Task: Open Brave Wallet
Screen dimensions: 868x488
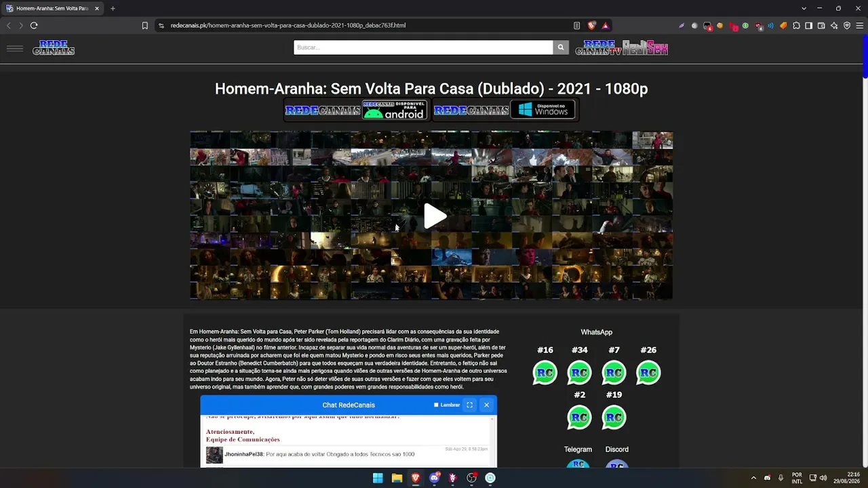Action: pyautogui.click(x=821, y=26)
